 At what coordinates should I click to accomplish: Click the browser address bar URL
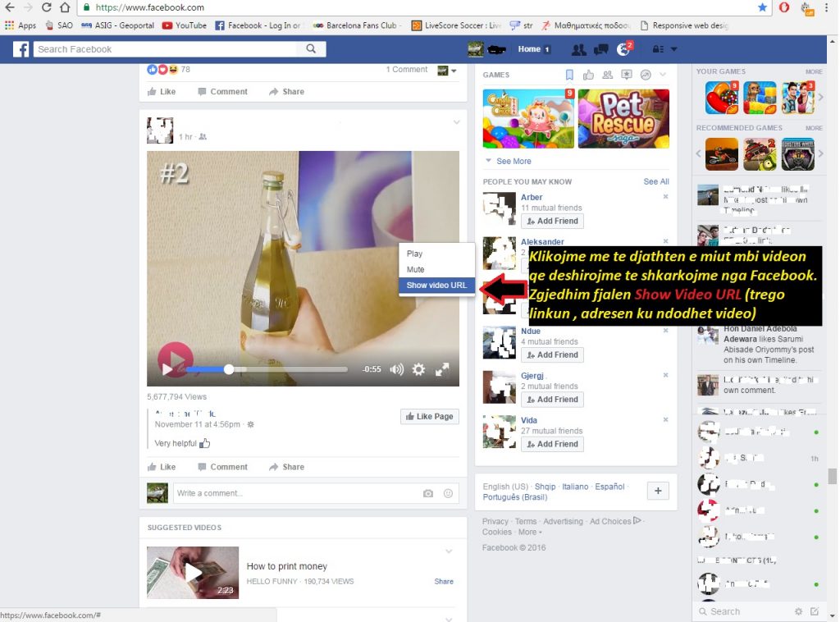[x=150, y=7]
